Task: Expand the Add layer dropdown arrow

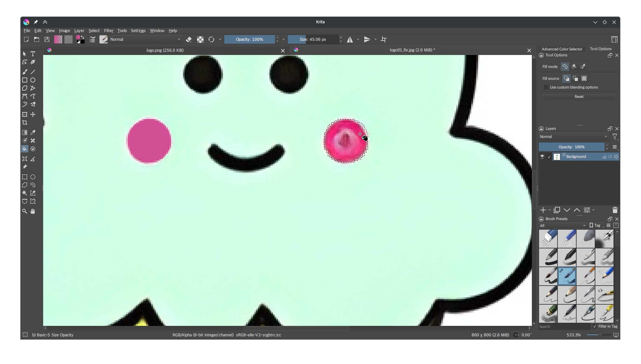Action: 550,210
